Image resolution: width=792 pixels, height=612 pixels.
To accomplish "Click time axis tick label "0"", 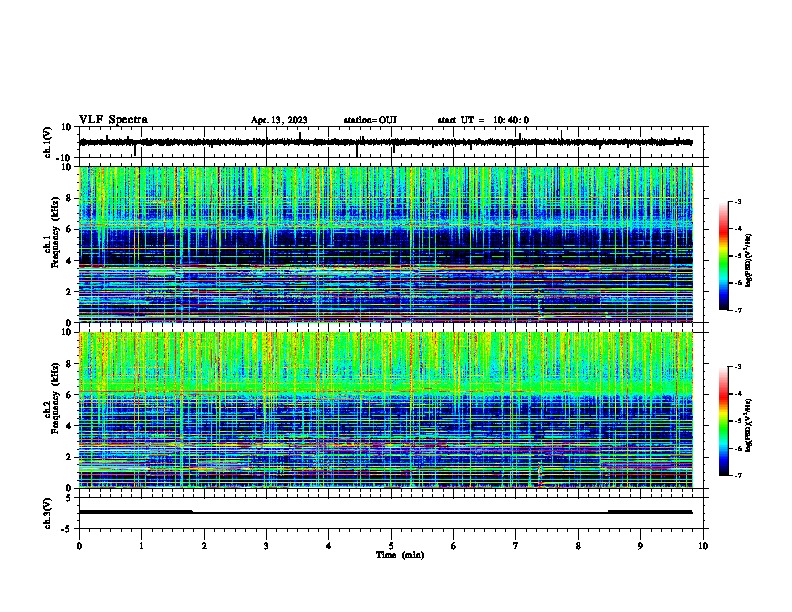I will tap(79, 546).
